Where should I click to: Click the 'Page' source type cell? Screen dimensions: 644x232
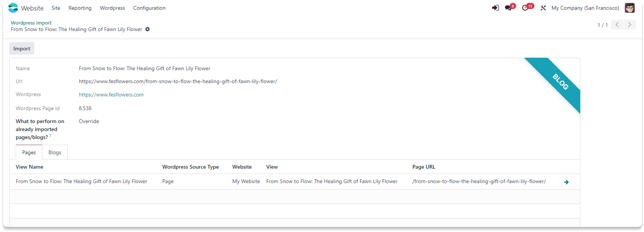tap(168, 181)
